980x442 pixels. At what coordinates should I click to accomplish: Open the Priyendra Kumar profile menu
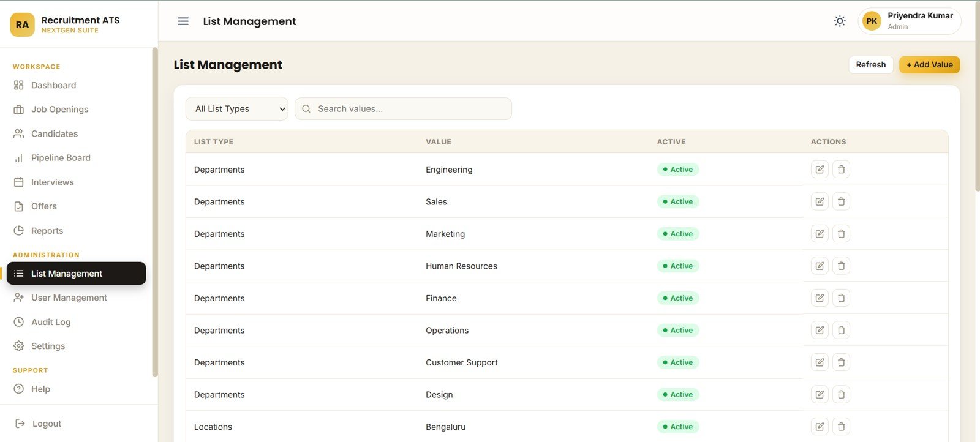point(910,21)
